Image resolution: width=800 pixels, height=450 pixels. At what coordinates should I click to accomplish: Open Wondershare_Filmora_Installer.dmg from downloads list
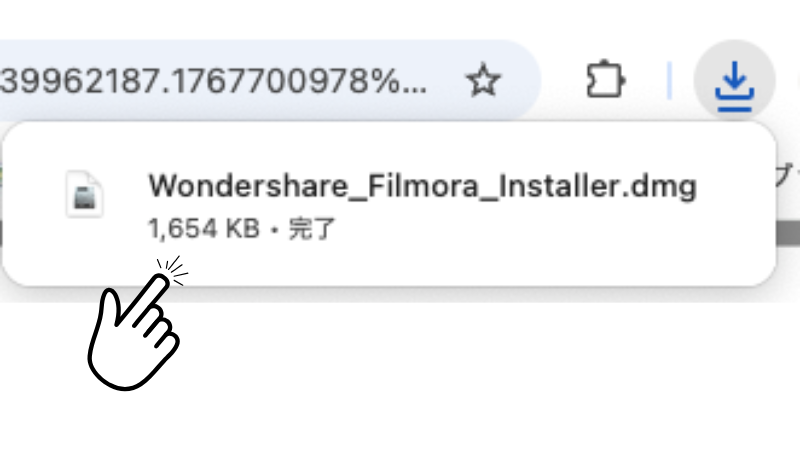click(420, 186)
